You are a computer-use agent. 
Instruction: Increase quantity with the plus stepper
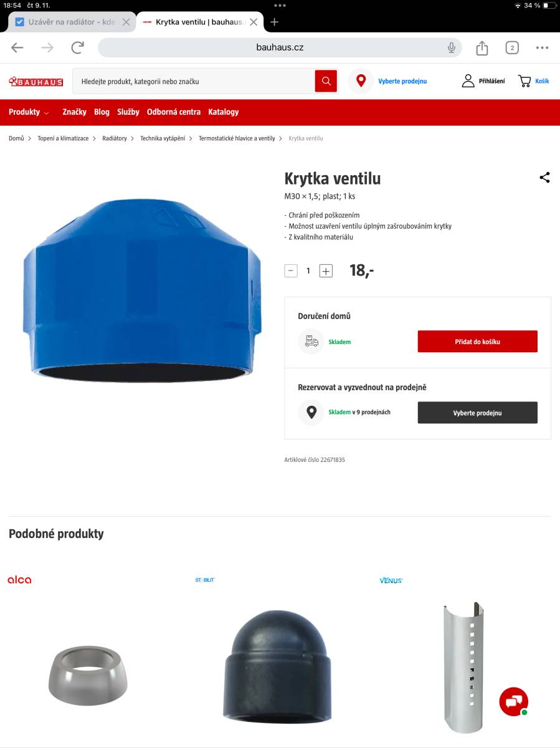pos(326,271)
